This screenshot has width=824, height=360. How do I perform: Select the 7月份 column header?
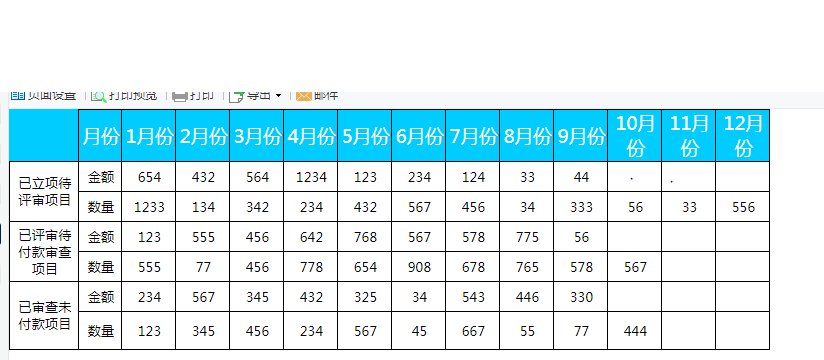[x=473, y=136]
